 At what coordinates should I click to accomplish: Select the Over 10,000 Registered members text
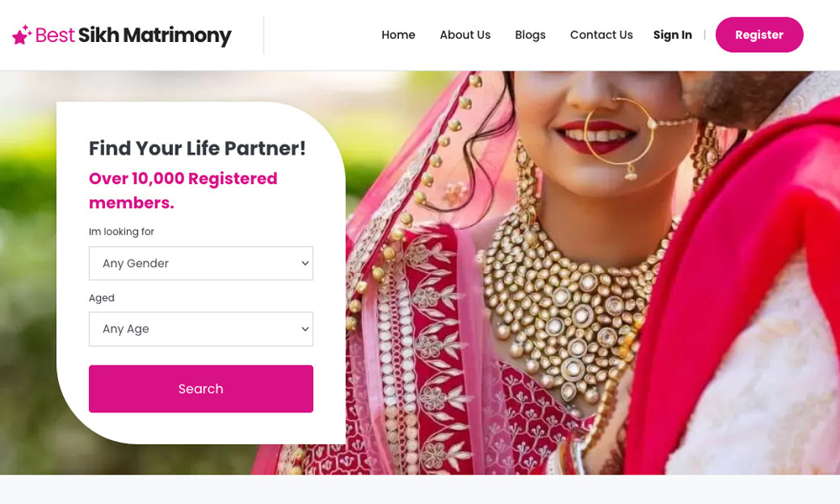(x=183, y=190)
